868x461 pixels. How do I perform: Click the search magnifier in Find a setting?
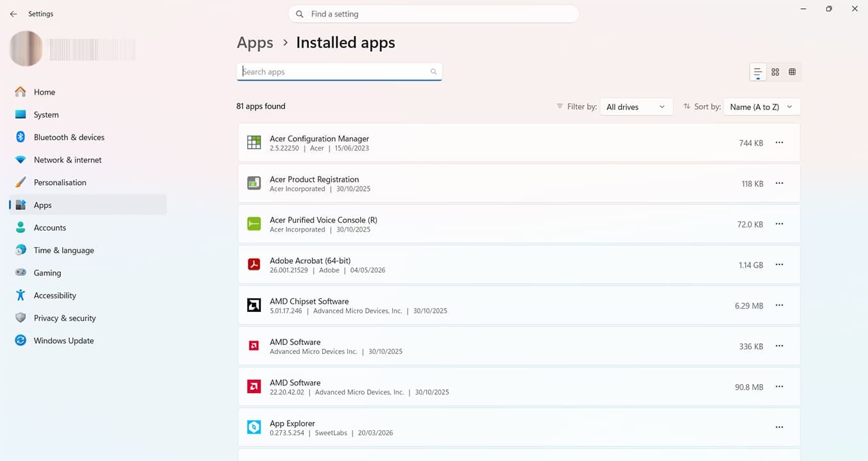pyautogui.click(x=300, y=13)
